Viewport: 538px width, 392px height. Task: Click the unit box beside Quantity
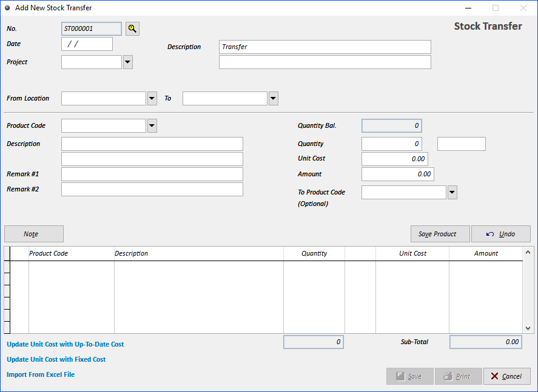[462, 144]
